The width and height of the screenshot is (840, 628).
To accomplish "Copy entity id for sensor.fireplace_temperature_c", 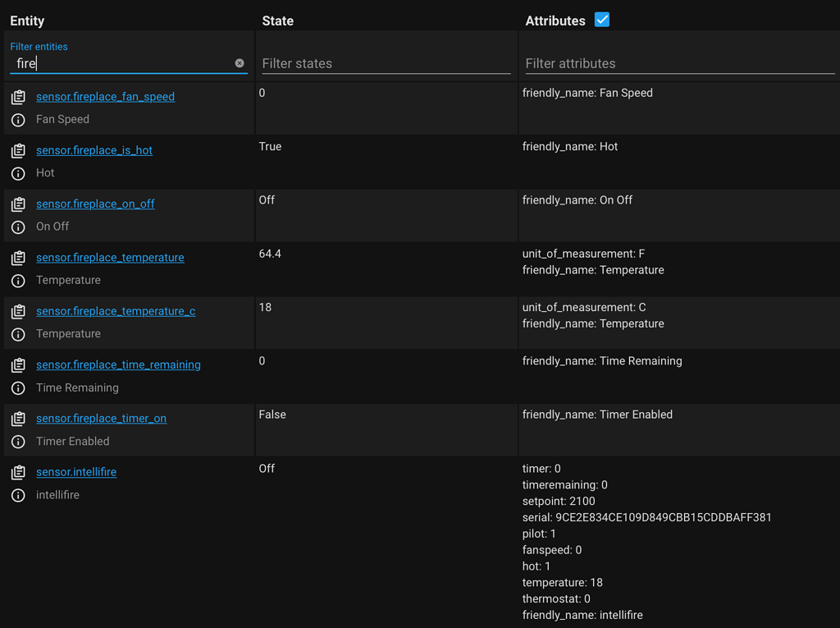I will point(17,310).
